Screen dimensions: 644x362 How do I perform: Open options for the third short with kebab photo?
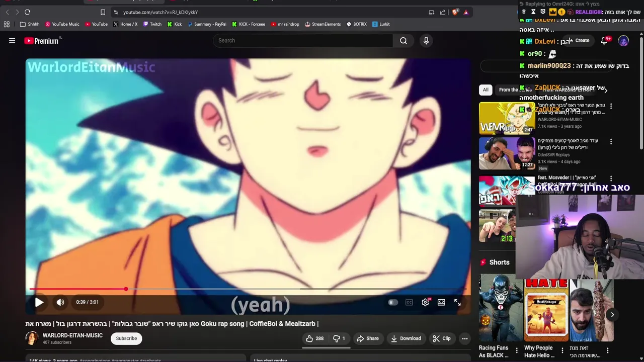607,350
